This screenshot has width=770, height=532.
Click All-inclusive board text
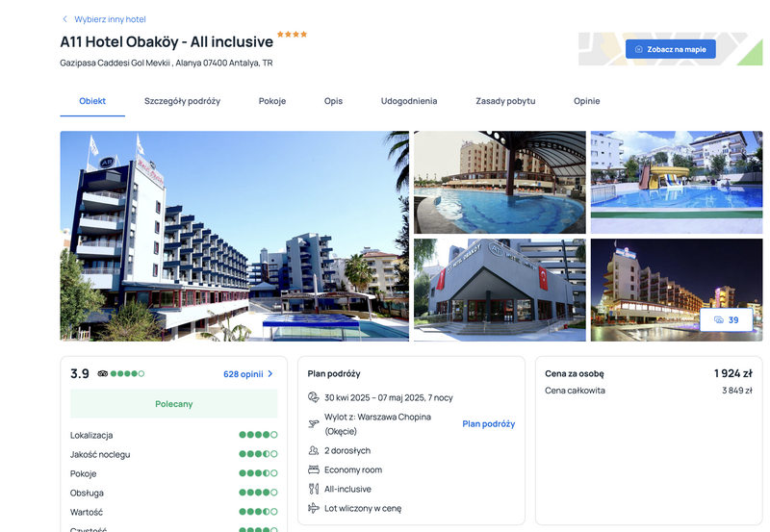(x=347, y=489)
